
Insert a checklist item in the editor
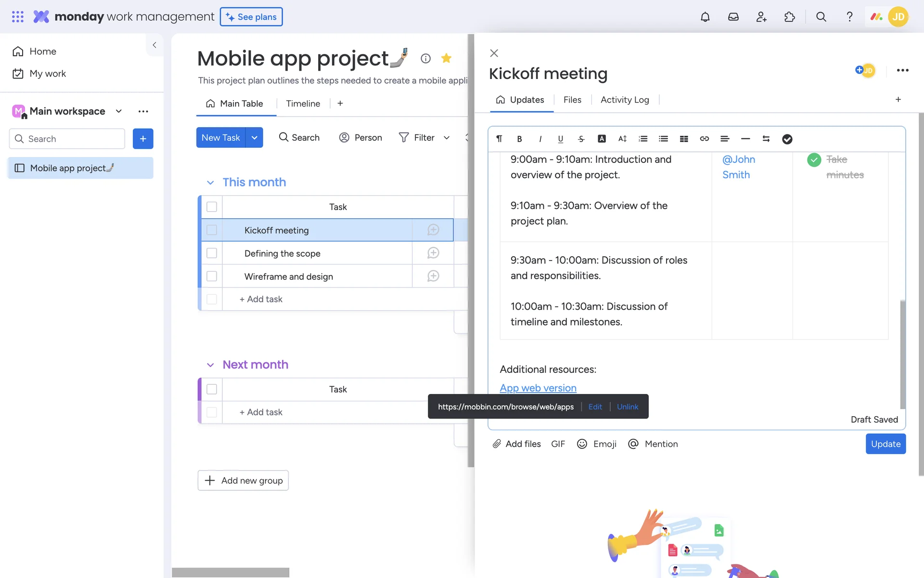(787, 139)
